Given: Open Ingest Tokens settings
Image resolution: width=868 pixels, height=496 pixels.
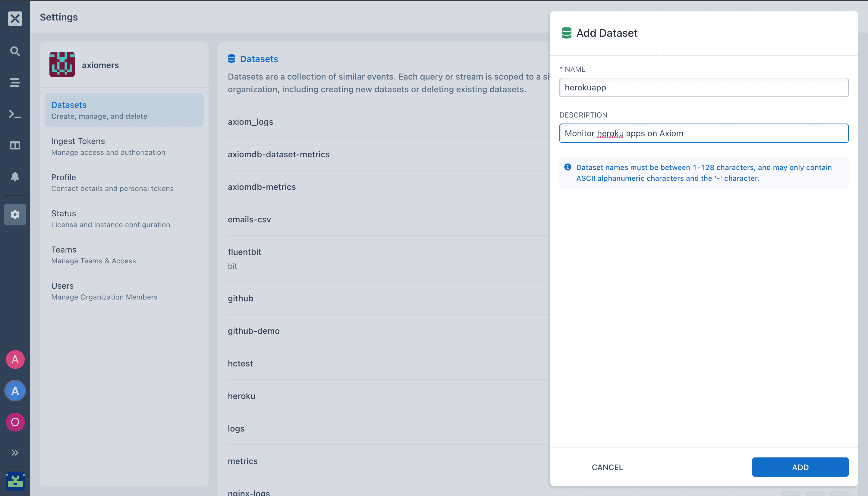Looking at the screenshot, I should (124, 146).
